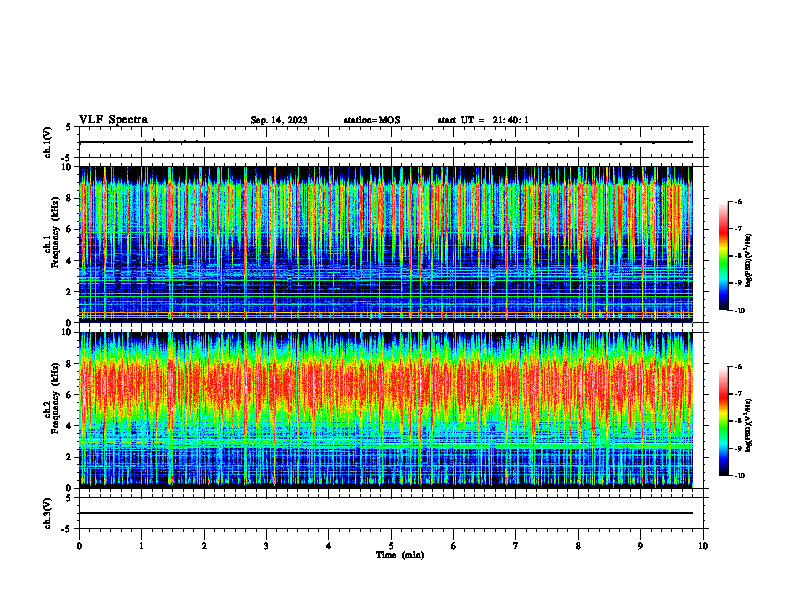This screenshot has width=792, height=612.
Task: Click the '7' tick on the time axis
Action: (516, 546)
